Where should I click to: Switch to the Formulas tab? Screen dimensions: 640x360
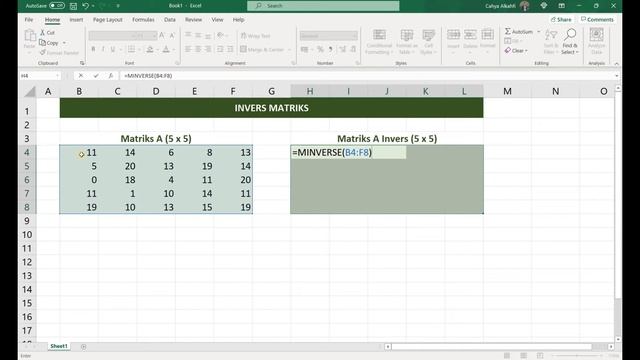[143, 20]
